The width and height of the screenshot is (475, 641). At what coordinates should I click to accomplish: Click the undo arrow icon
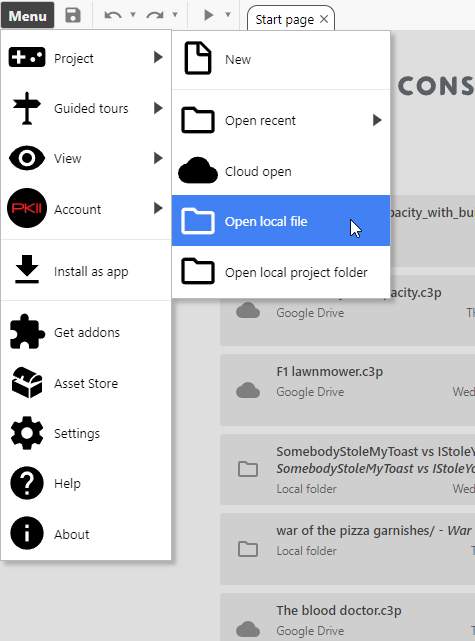click(113, 16)
